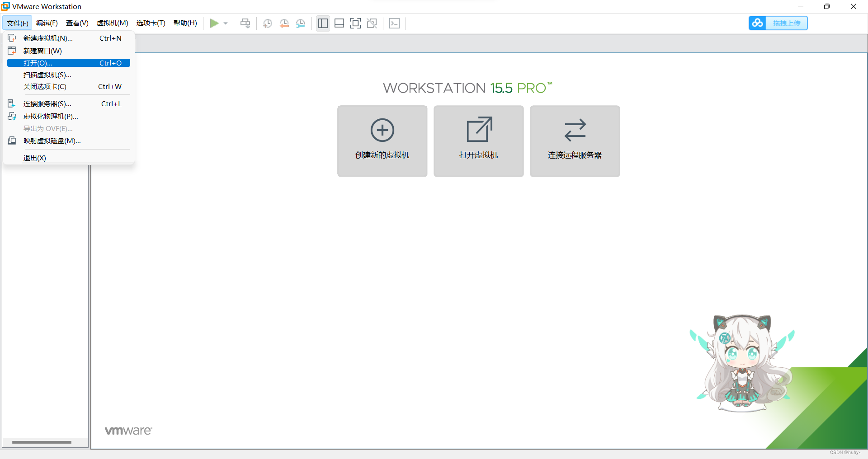Choose 打开(O)... from the File menu
The image size is (868, 459).
pos(69,63)
